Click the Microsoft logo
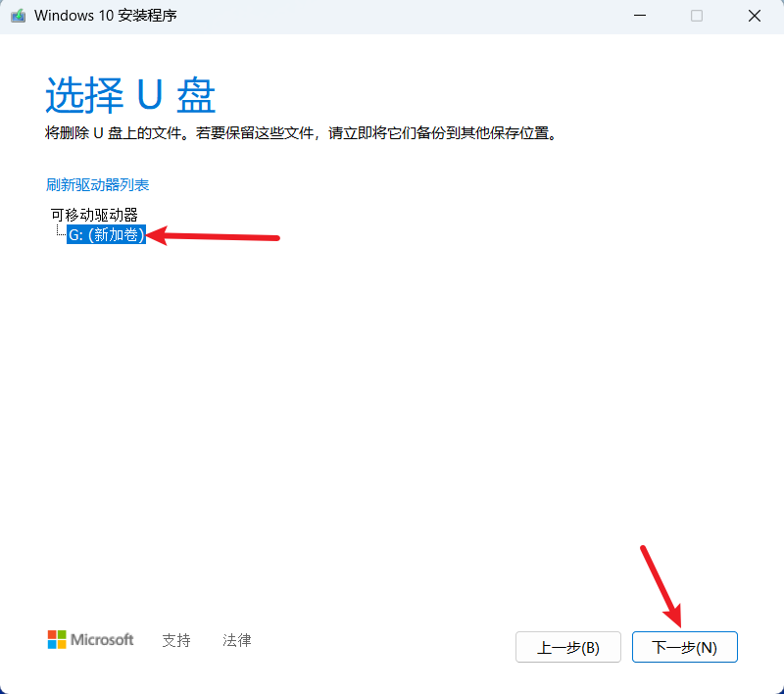Viewport: 784px width, 694px height. (90, 639)
